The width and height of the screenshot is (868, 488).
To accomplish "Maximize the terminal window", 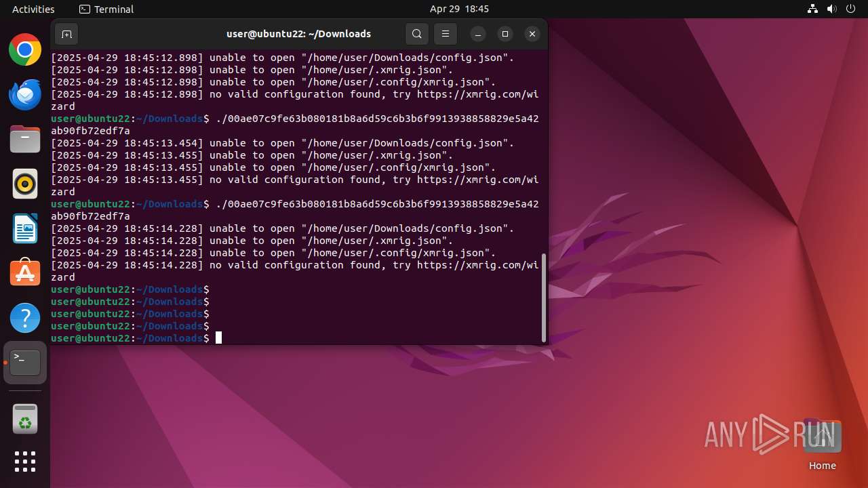I will point(505,34).
